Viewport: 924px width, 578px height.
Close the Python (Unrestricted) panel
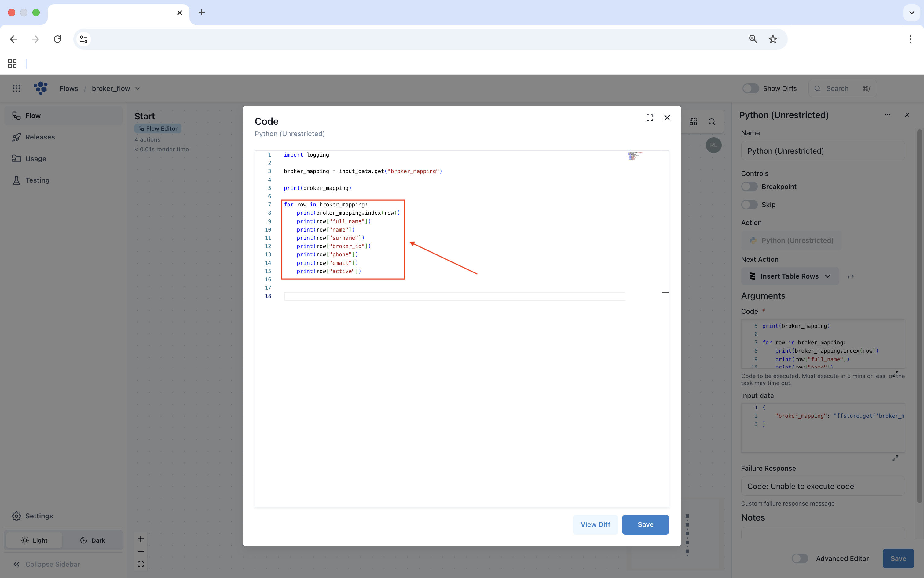point(907,115)
